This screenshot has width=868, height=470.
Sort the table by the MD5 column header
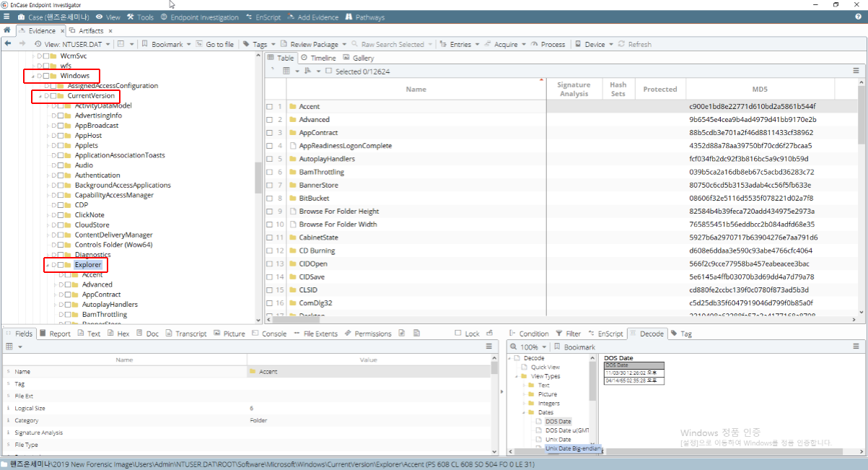pos(760,90)
